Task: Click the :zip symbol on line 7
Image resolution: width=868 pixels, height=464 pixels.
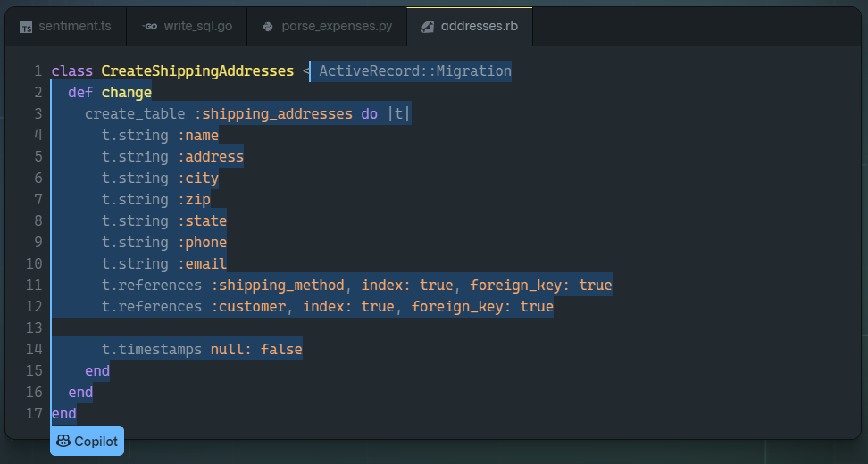Action: [194, 200]
